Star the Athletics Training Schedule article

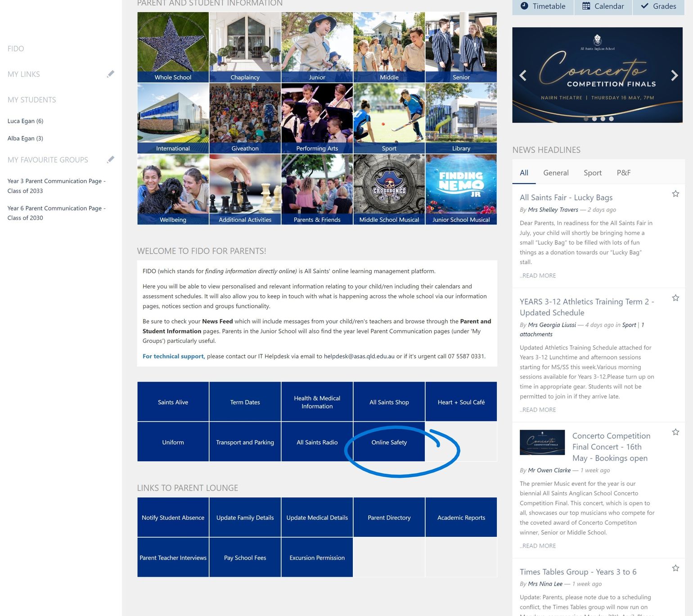point(675,298)
